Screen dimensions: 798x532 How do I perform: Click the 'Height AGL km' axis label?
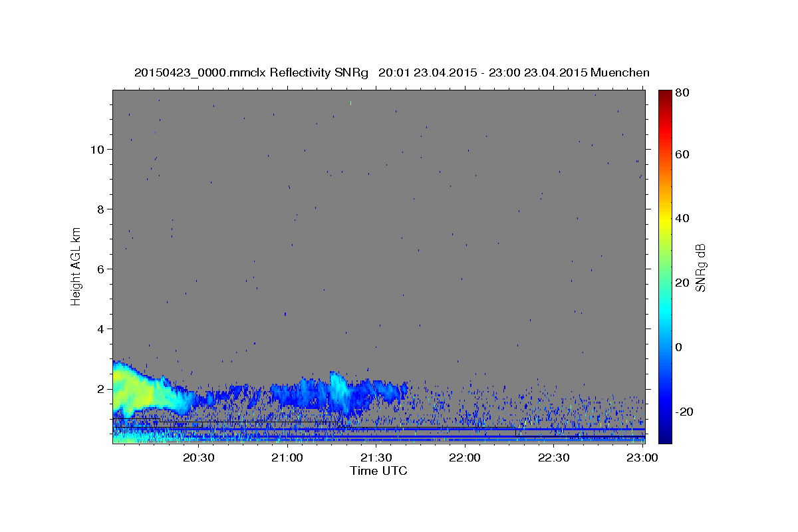(76, 266)
